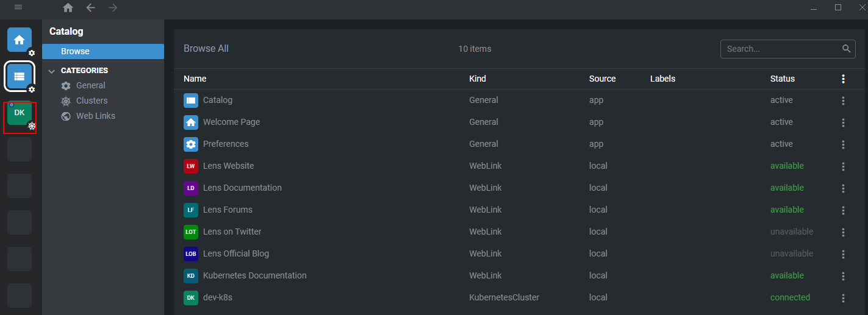Click the LW icon of Lens Website

pos(191,166)
